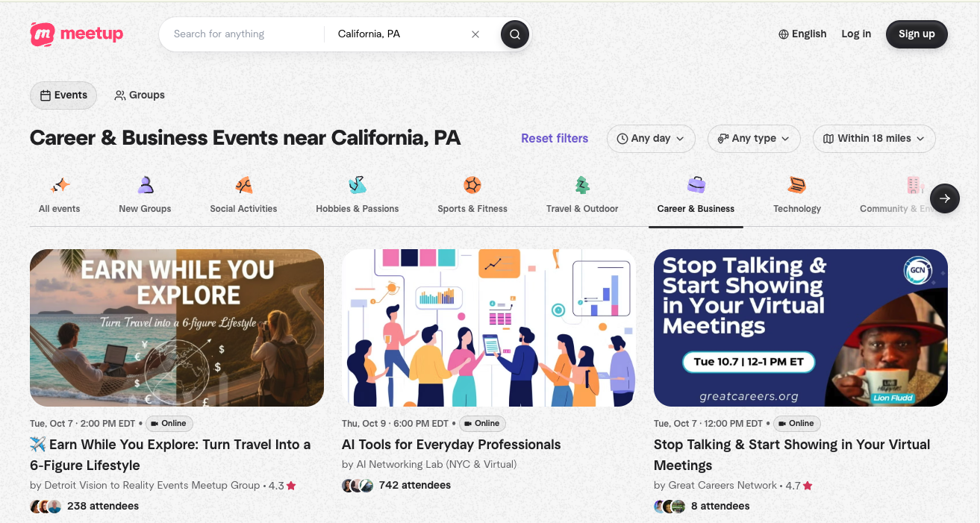
Task: Click the Sign up button
Action: pyautogui.click(x=917, y=34)
